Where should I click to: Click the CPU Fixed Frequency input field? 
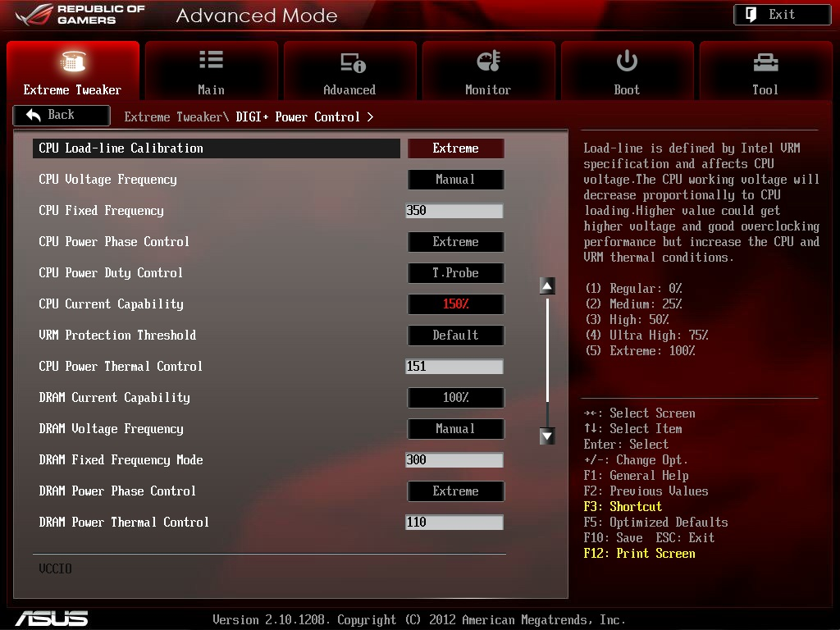coord(454,211)
